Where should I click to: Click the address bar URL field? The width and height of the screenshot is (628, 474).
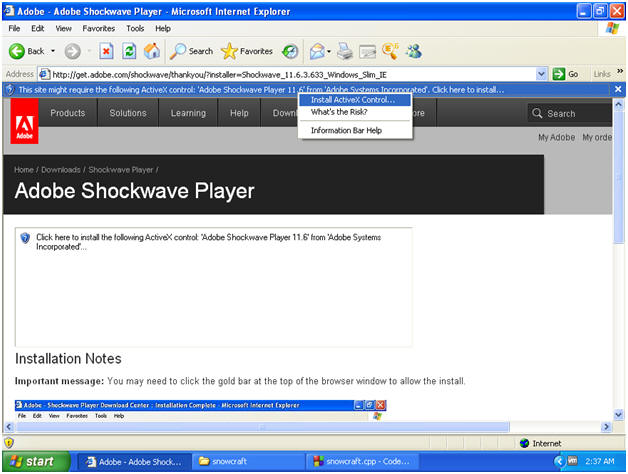click(293, 75)
